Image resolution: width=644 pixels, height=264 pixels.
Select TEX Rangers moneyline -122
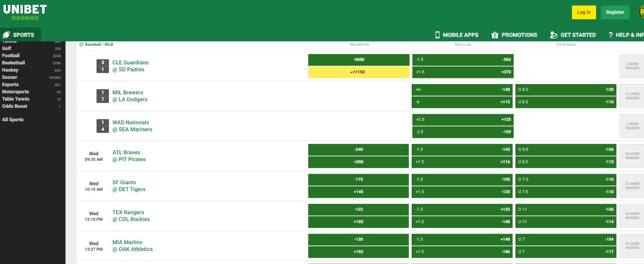tap(359, 209)
